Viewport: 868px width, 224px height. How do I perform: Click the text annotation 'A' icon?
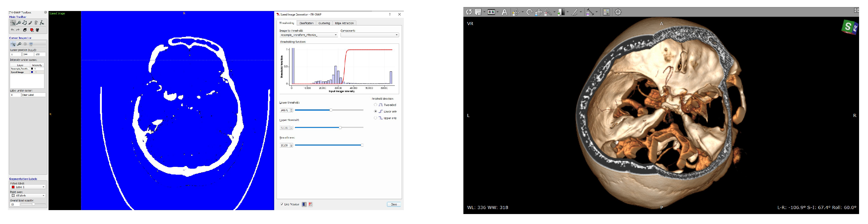tap(504, 12)
